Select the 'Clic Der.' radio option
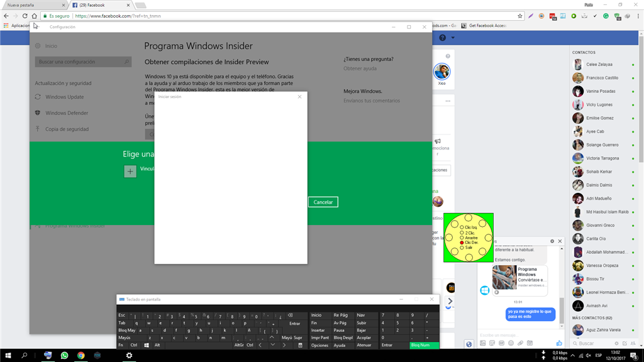This screenshot has height=362, width=644. click(x=462, y=243)
